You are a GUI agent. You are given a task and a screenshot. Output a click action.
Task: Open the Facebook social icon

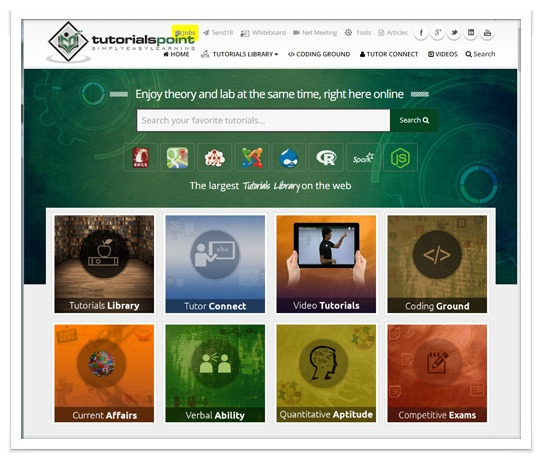coord(421,33)
